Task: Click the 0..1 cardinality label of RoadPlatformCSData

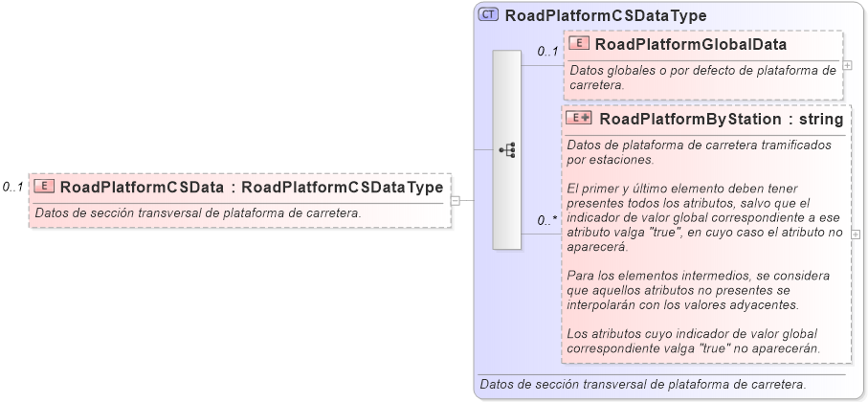Action: tap(13, 187)
